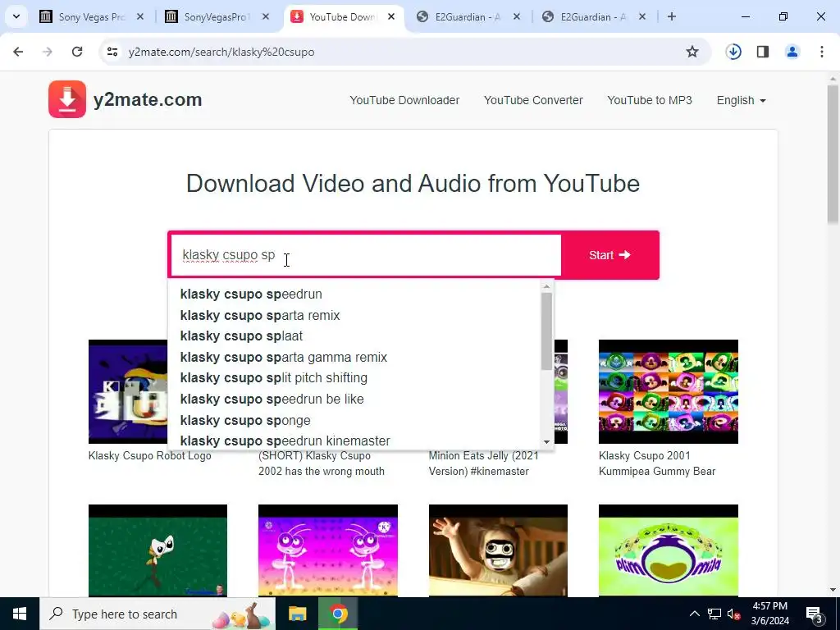Click suggestion list scroll up arrow
The width and height of the screenshot is (840, 630).
point(546,286)
